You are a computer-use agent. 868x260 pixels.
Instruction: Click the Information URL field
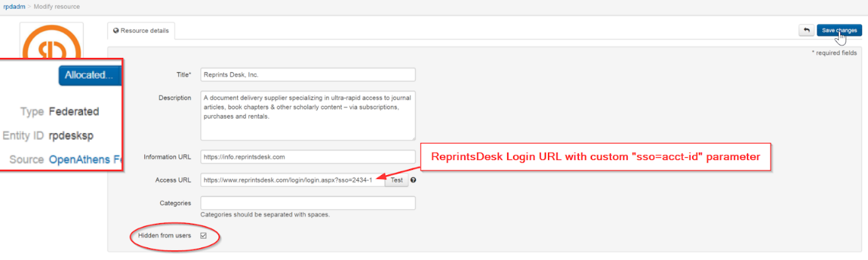coord(308,157)
